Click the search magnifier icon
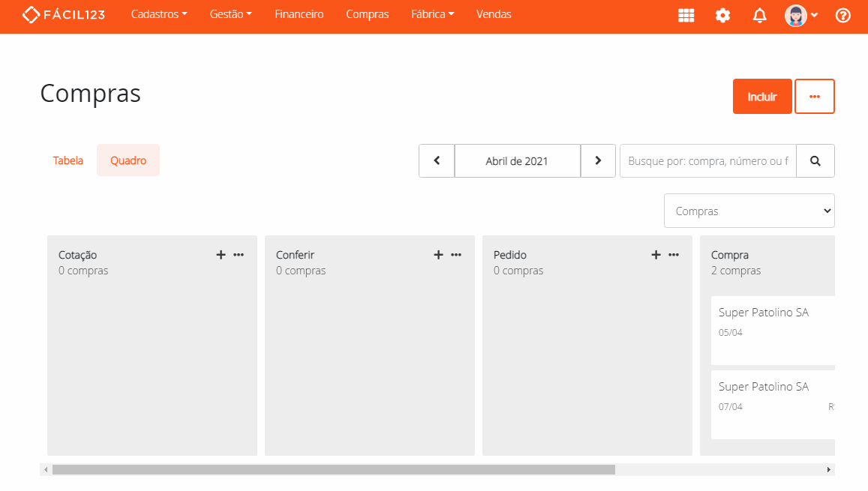 [815, 160]
